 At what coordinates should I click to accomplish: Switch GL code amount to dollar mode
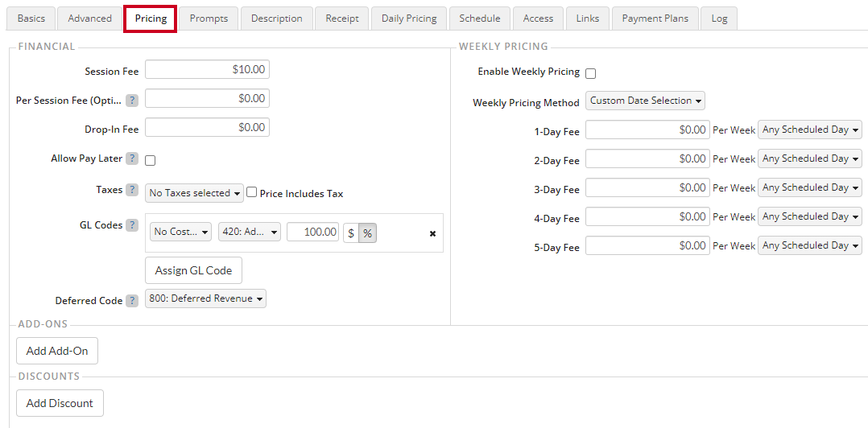click(x=351, y=233)
